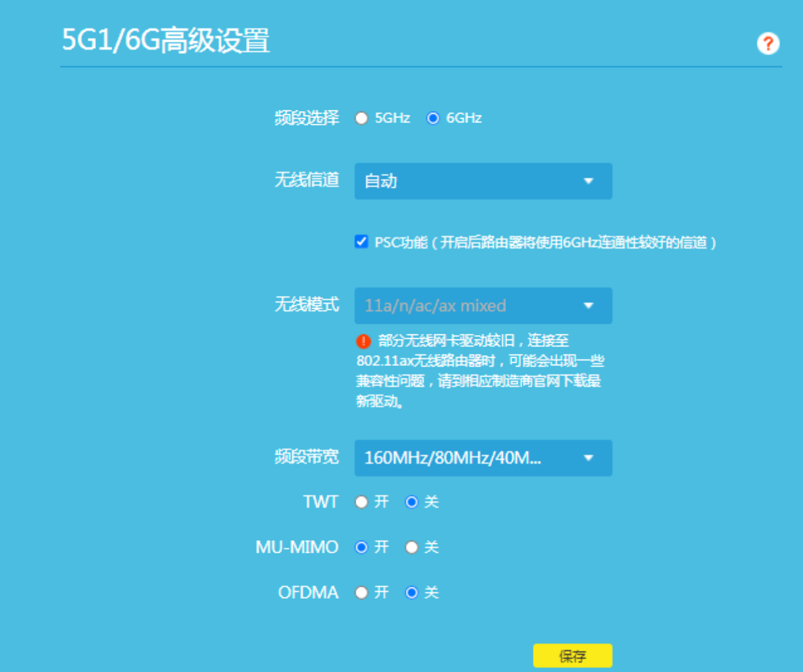
Task: Click the PSC功能 description text
Action: click(x=546, y=242)
